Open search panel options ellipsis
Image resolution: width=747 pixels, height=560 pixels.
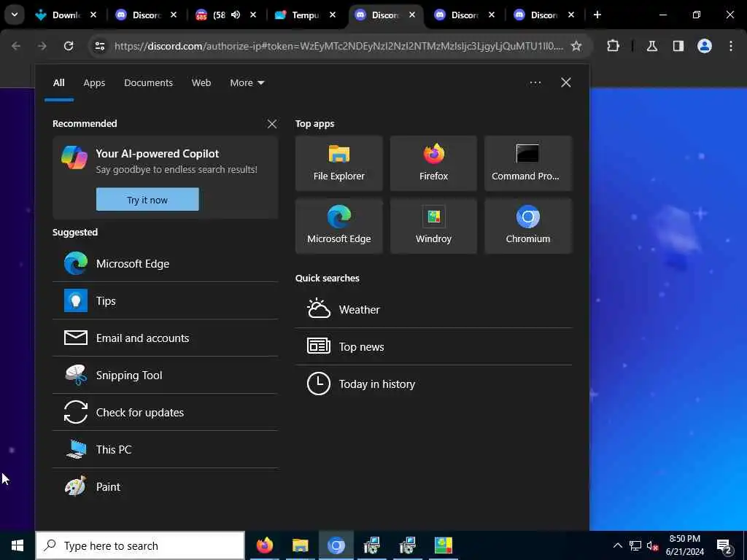coord(535,83)
